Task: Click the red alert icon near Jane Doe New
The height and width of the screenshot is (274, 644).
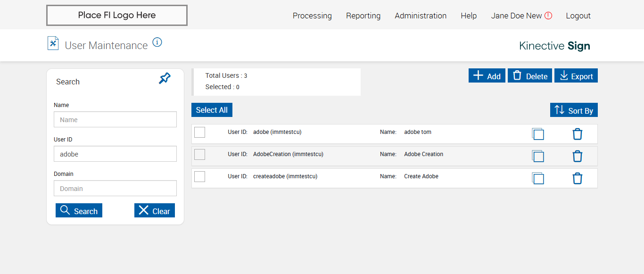Action: pos(548,16)
